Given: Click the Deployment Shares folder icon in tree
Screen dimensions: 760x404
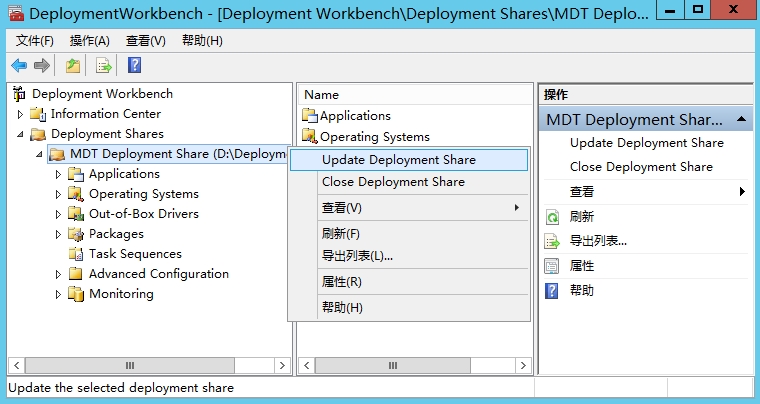Looking at the screenshot, I should coord(38,134).
